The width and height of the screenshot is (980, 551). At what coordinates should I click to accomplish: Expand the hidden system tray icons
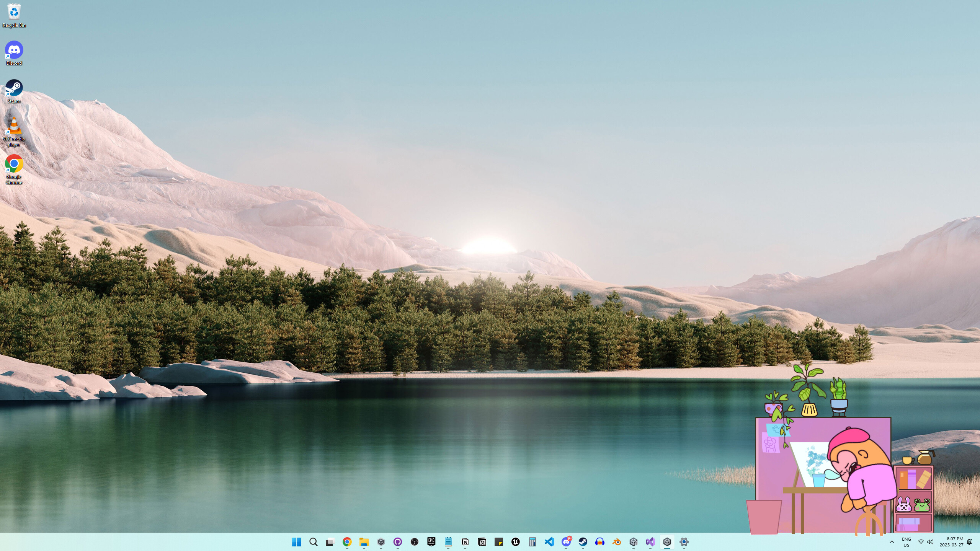892,542
